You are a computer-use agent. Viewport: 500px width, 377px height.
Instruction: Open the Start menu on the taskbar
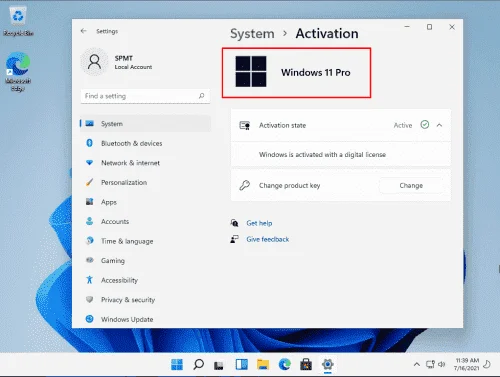177,365
